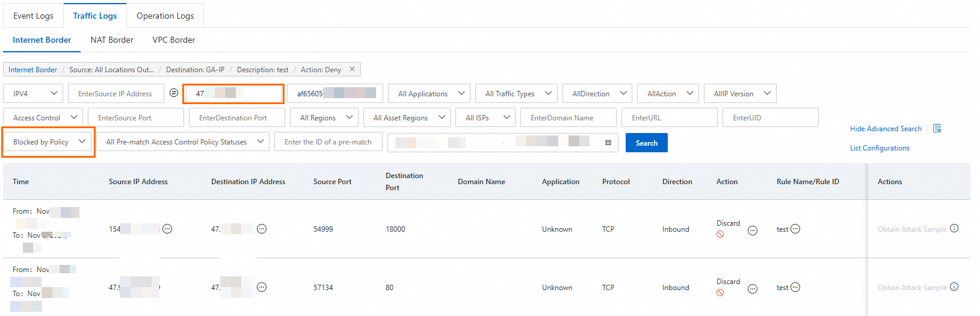Click the Internet Border breadcrumb link
Image resolution: width=980 pixels, height=316 pixels.
(x=32, y=70)
